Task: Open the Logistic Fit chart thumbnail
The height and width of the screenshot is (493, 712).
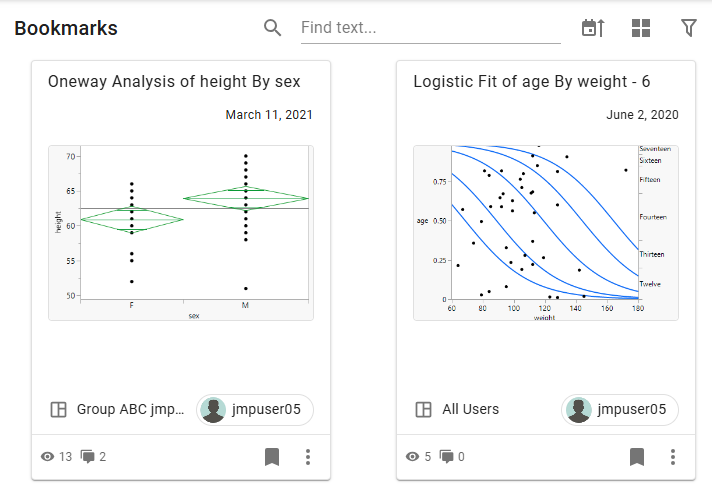Action: click(x=546, y=233)
